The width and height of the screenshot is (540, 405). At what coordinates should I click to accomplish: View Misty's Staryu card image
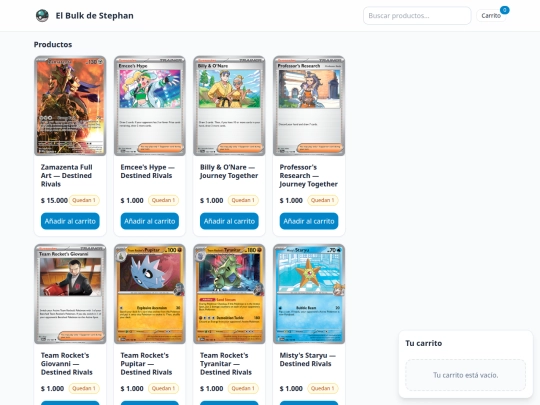(x=309, y=294)
